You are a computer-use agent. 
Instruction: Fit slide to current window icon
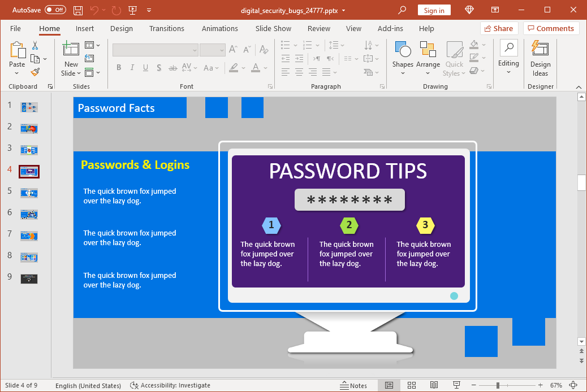pos(573,385)
